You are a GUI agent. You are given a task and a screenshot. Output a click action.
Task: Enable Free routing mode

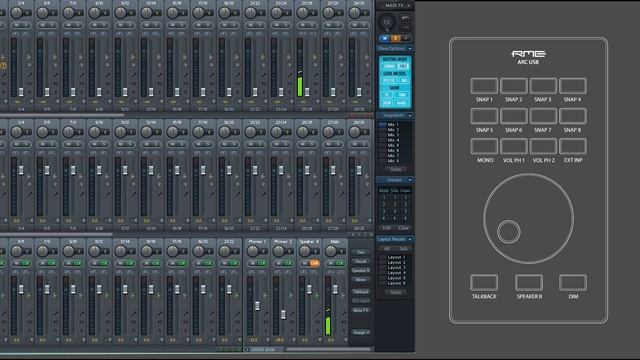403,67
